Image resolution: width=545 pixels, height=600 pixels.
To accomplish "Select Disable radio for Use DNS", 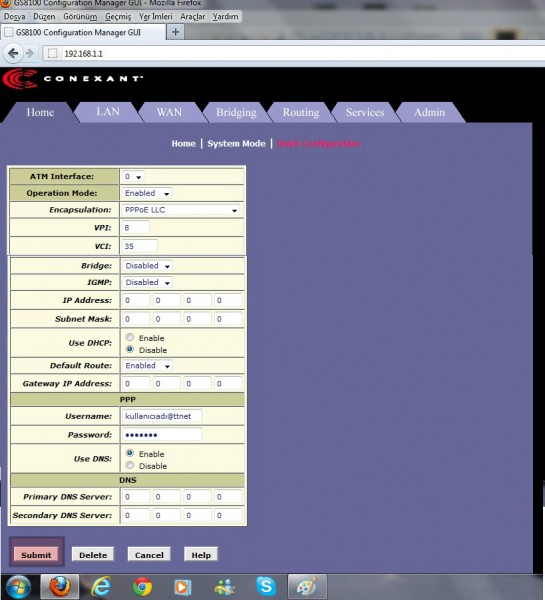I will [x=130, y=465].
